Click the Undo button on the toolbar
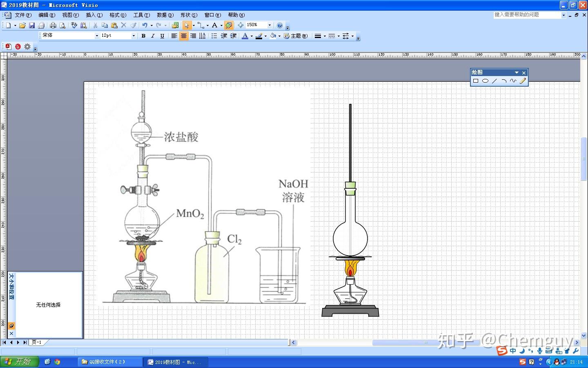Screen dimensions: 588x368 pos(145,25)
